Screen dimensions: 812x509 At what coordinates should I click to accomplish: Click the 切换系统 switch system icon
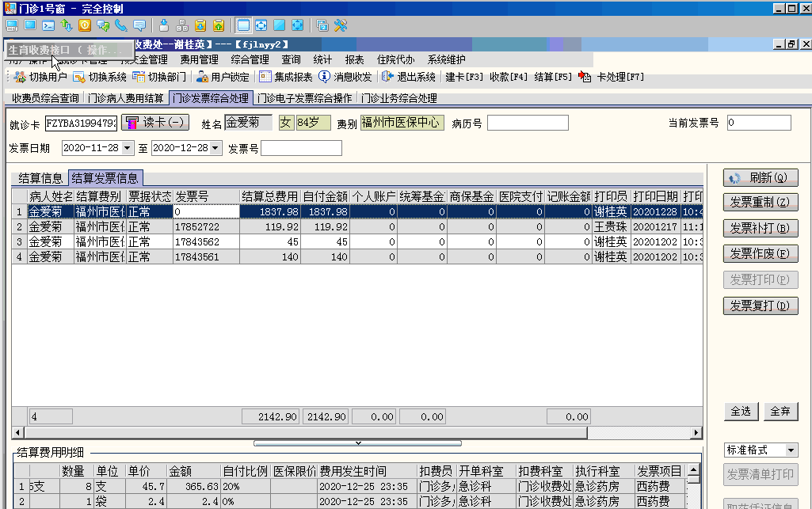(x=78, y=77)
